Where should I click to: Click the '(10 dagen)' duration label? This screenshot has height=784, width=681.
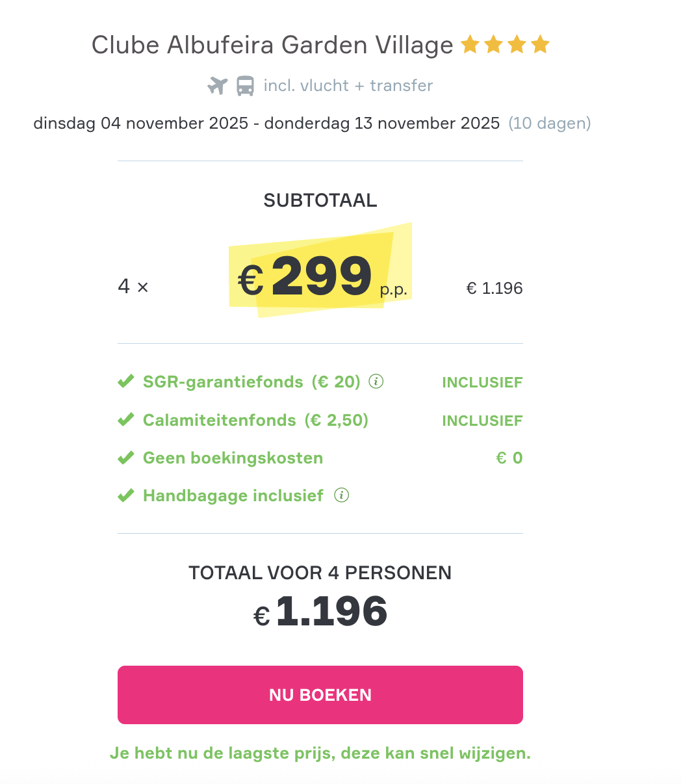coord(549,123)
